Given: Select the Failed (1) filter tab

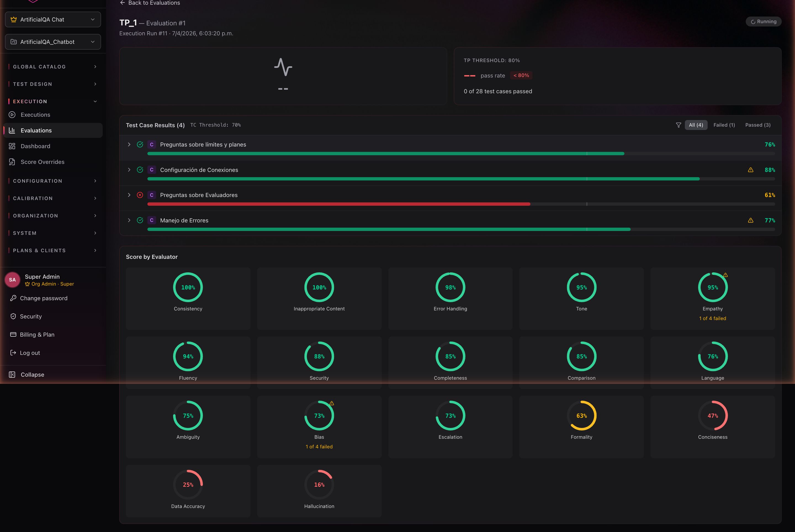Looking at the screenshot, I should click(724, 125).
